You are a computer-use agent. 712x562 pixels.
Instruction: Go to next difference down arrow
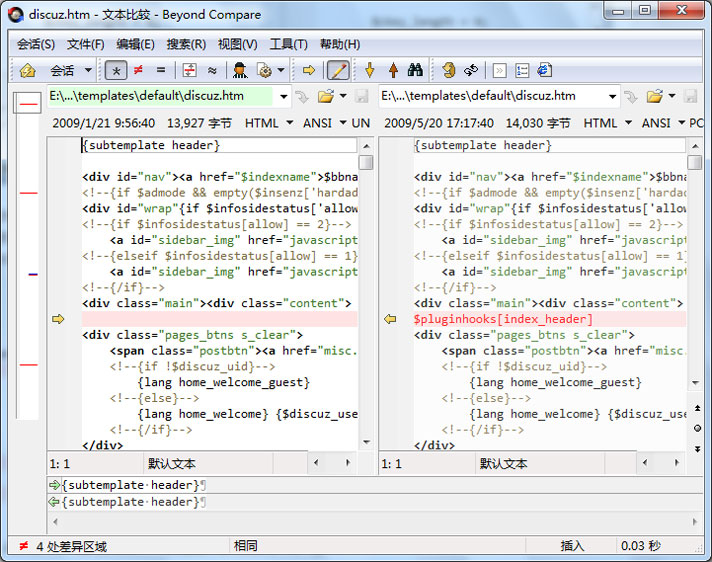[x=370, y=70]
